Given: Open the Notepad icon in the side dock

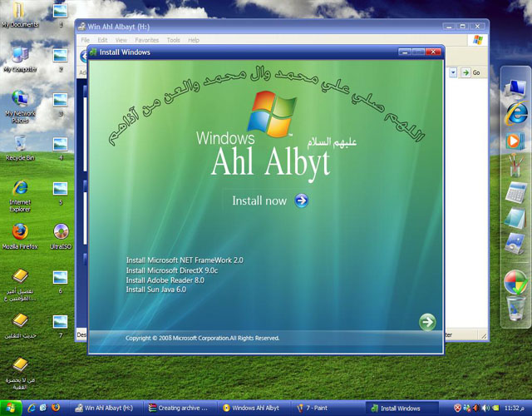Looking at the screenshot, I should tap(515, 217).
